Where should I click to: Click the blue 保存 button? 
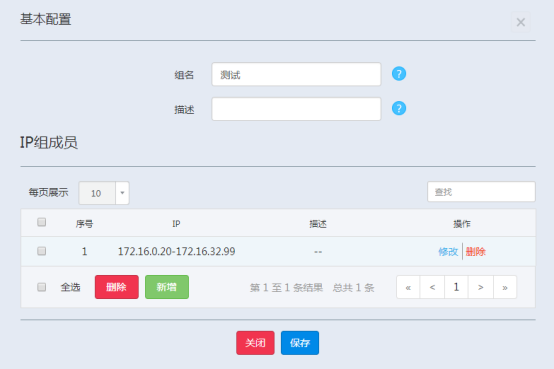[300, 343]
